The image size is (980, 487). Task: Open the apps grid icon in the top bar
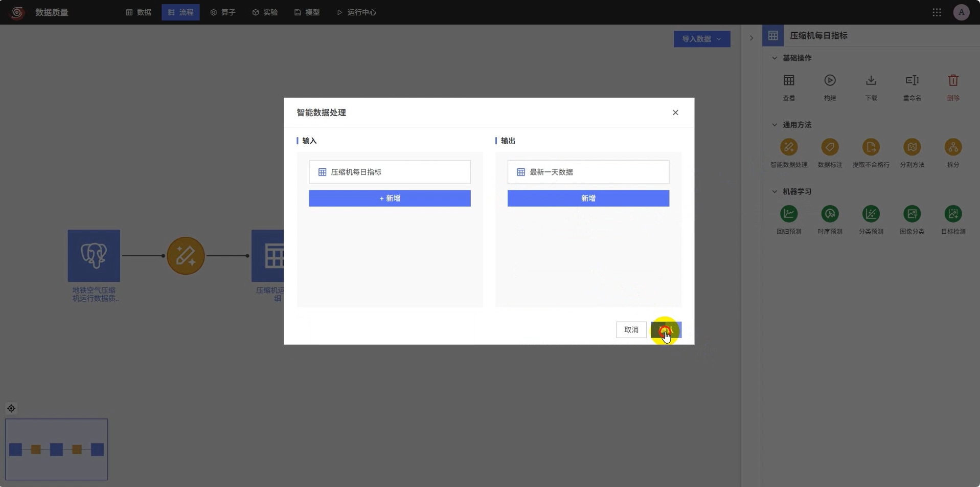click(937, 12)
